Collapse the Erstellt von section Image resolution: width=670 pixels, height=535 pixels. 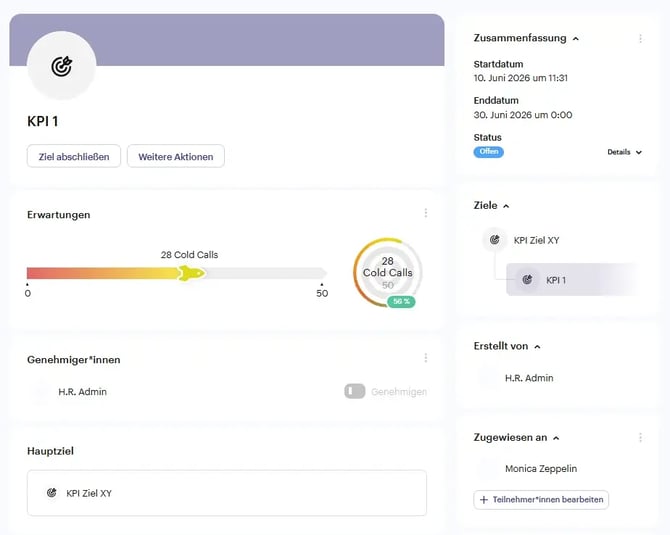pos(537,347)
